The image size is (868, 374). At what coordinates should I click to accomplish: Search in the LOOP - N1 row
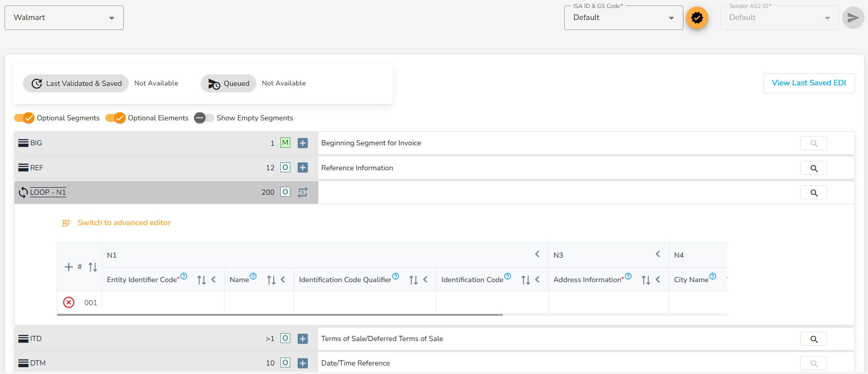click(x=814, y=193)
